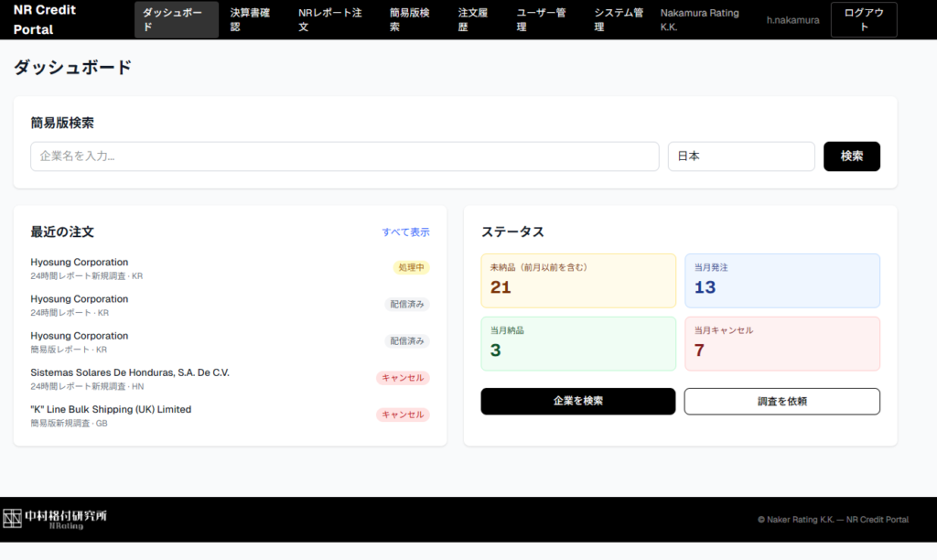Click the 未納品 status card showing 21
The width and height of the screenshot is (937, 560).
click(x=577, y=280)
